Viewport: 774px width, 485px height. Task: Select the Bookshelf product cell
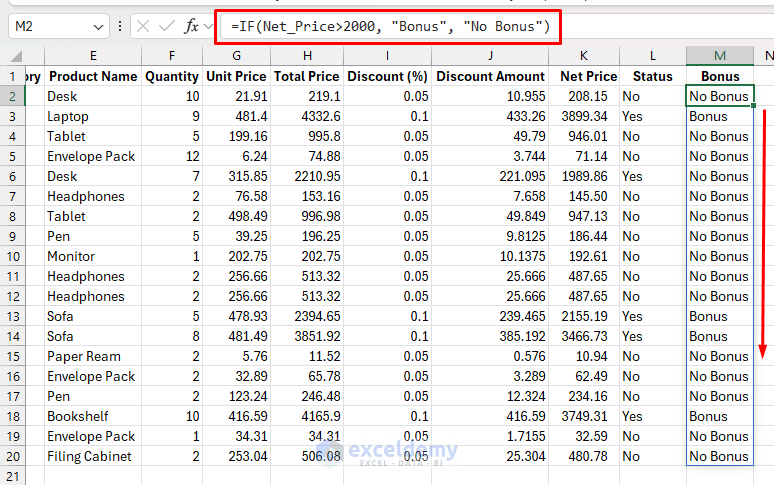(x=93, y=416)
